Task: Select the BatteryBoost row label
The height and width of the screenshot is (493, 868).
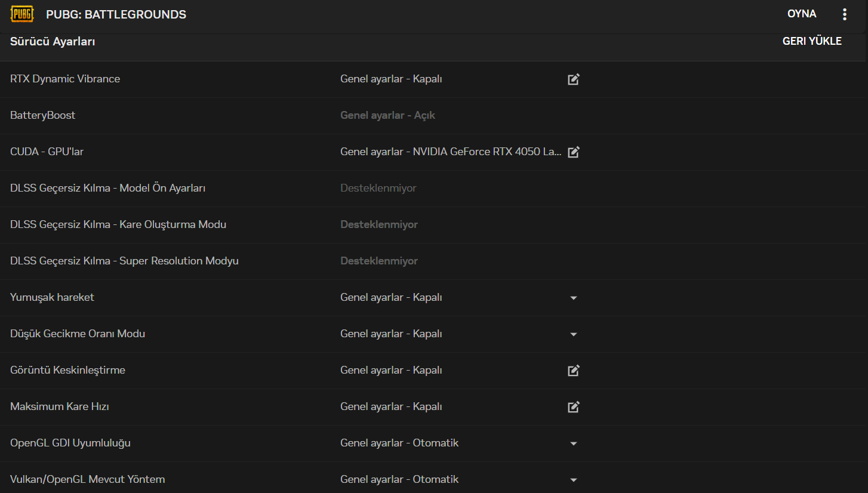Action: (x=43, y=115)
